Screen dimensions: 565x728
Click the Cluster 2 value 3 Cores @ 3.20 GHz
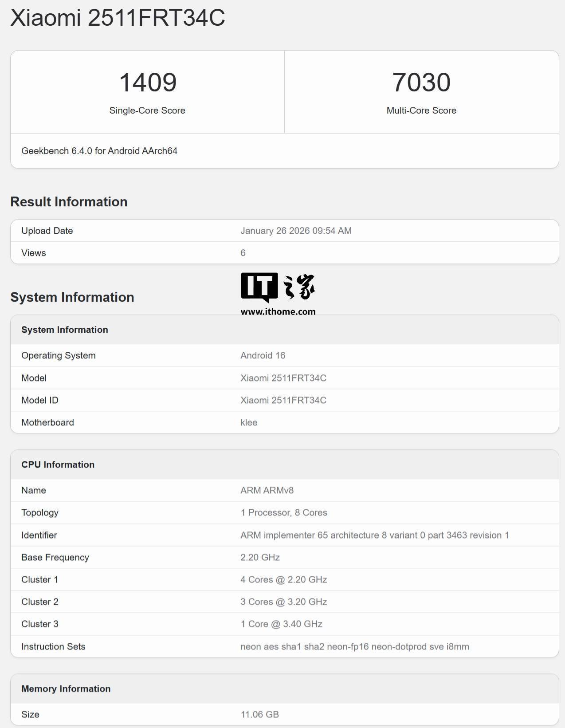click(284, 602)
